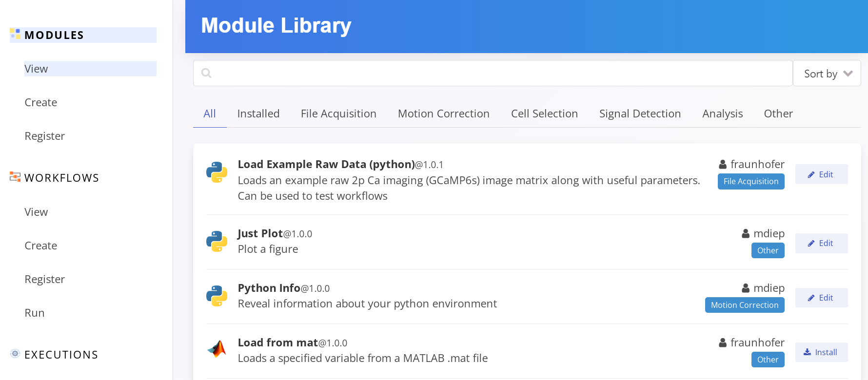Click the File Acquisition category badge
The height and width of the screenshot is (380, 868).
[750, 181]
